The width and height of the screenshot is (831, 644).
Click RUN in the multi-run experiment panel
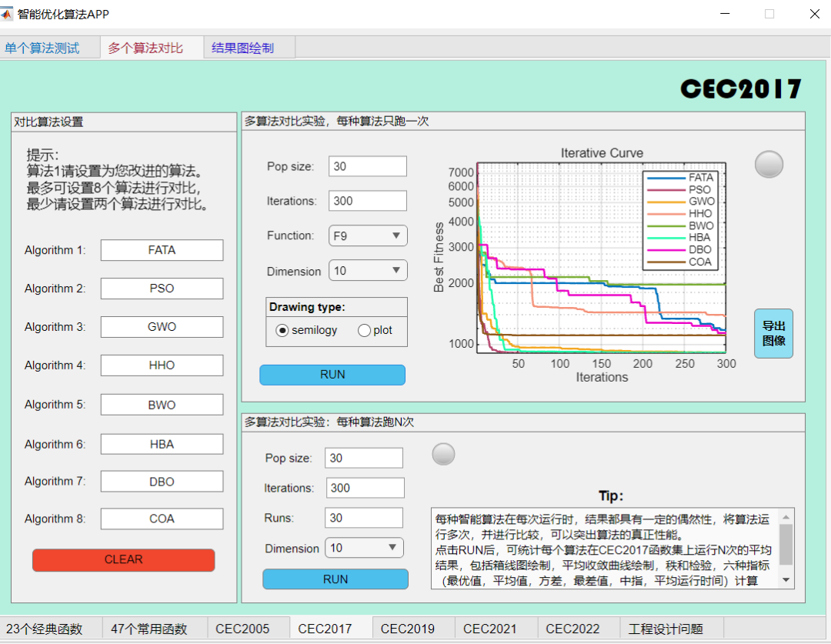point(335,579)
